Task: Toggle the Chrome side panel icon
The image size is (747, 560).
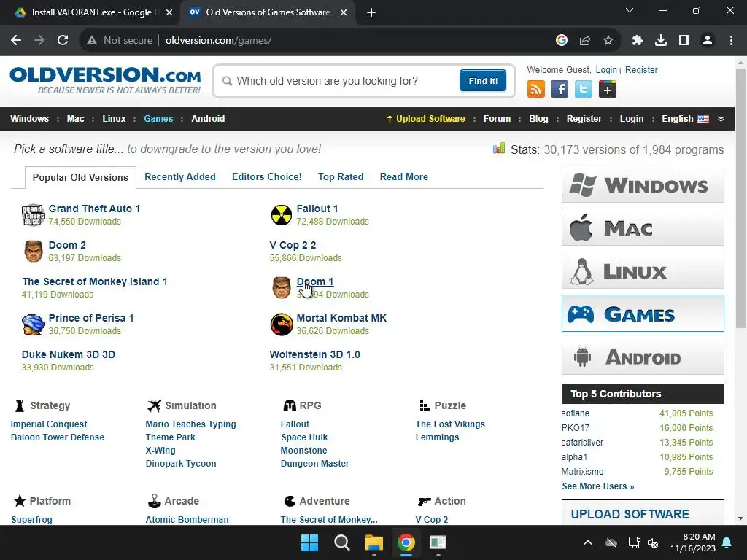Action: pos(684,41)
